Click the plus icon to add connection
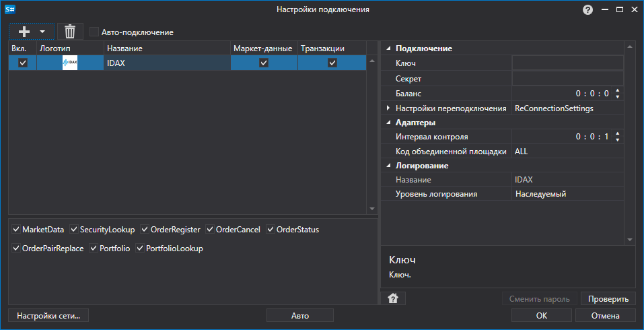The height and width of the screenshot is (330, 644). pyautogui.click(x=24, y=32)
